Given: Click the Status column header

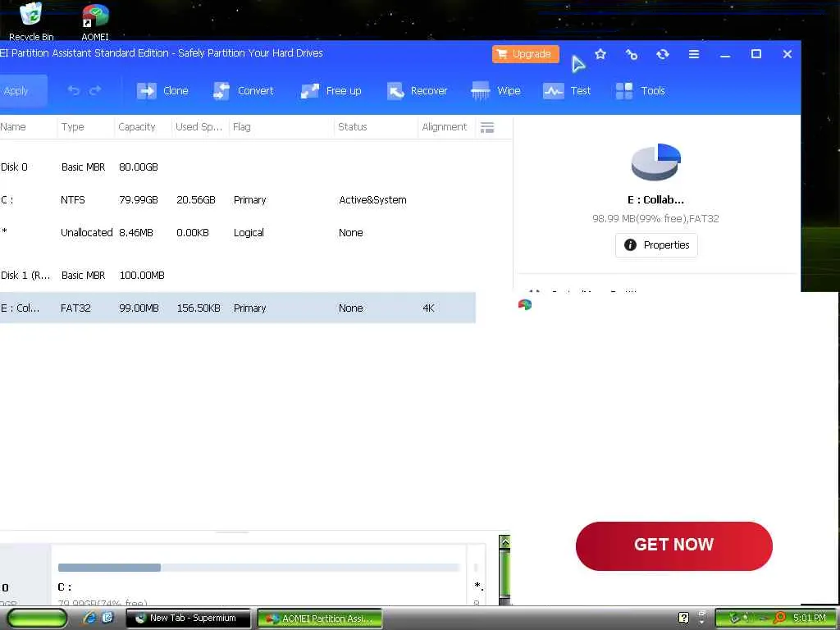Looking at the screenshot, I should click(353, 127).
